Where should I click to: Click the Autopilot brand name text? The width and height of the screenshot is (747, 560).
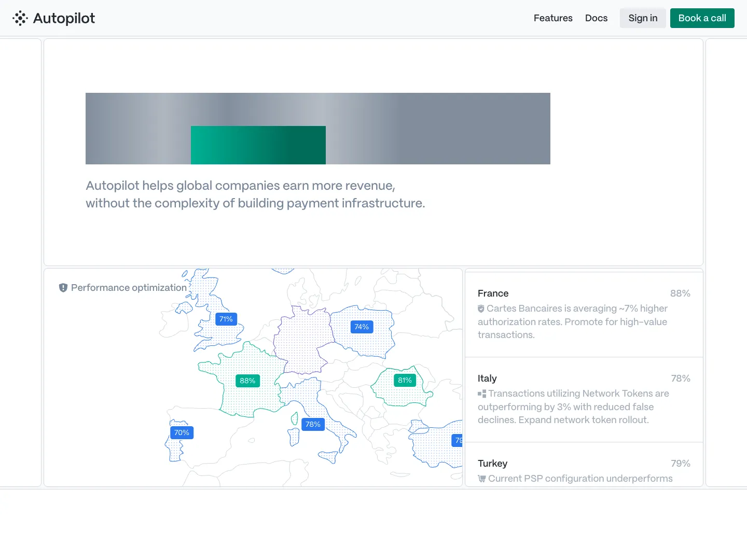(64, 18)
